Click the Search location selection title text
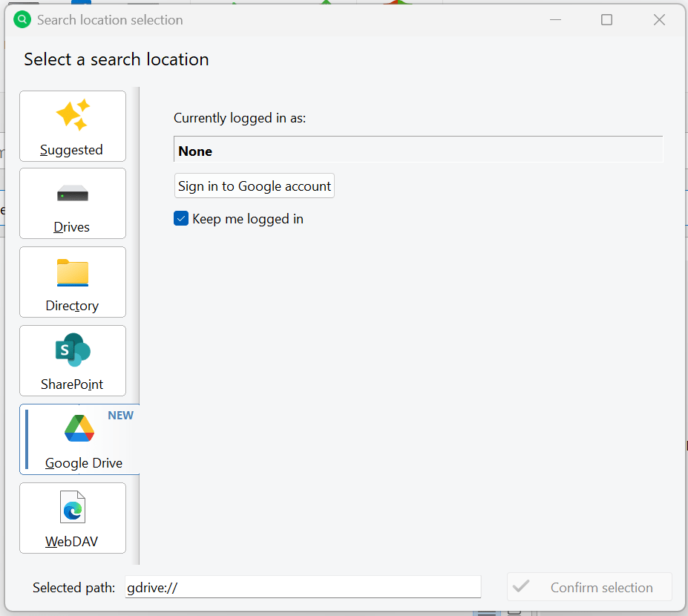Screen dimensions: 688x616 (x=110, y=20)
